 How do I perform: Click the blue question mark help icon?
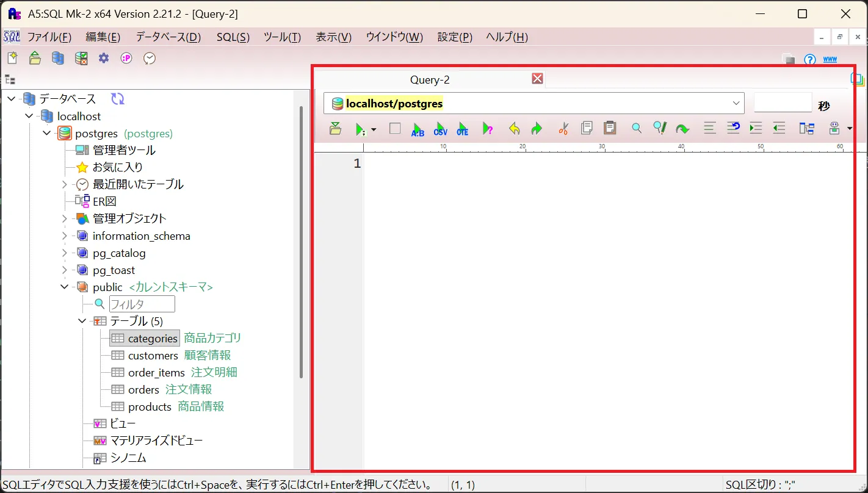pyautogui.click(x=810, y=59)
